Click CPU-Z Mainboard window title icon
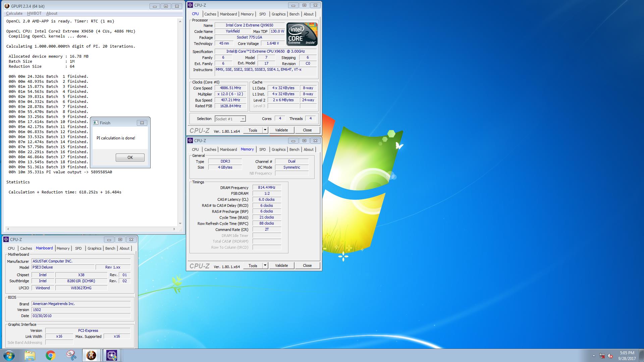Viewport: 644px width, 362px height. (6, 239)
